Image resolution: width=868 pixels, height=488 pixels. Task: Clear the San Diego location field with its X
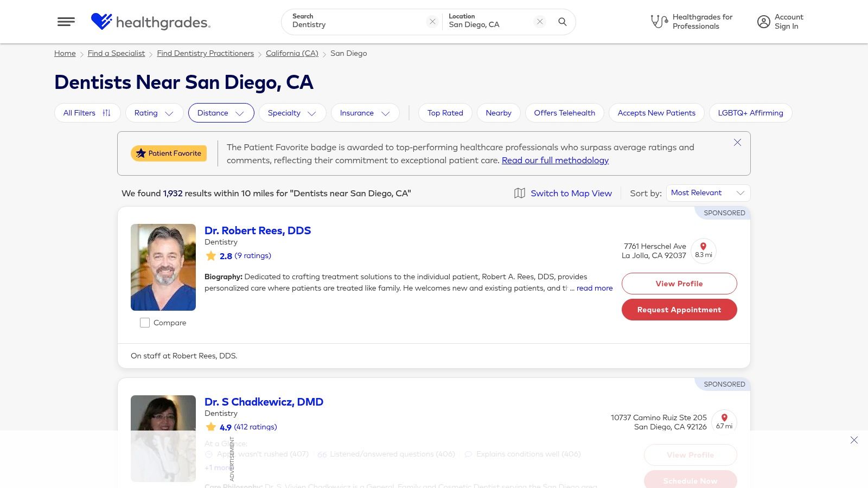pyautogui.click(x=539, y=22)
